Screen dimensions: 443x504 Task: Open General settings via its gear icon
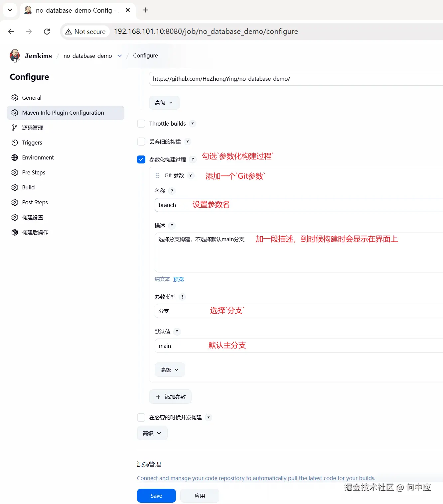pos(15,97)
